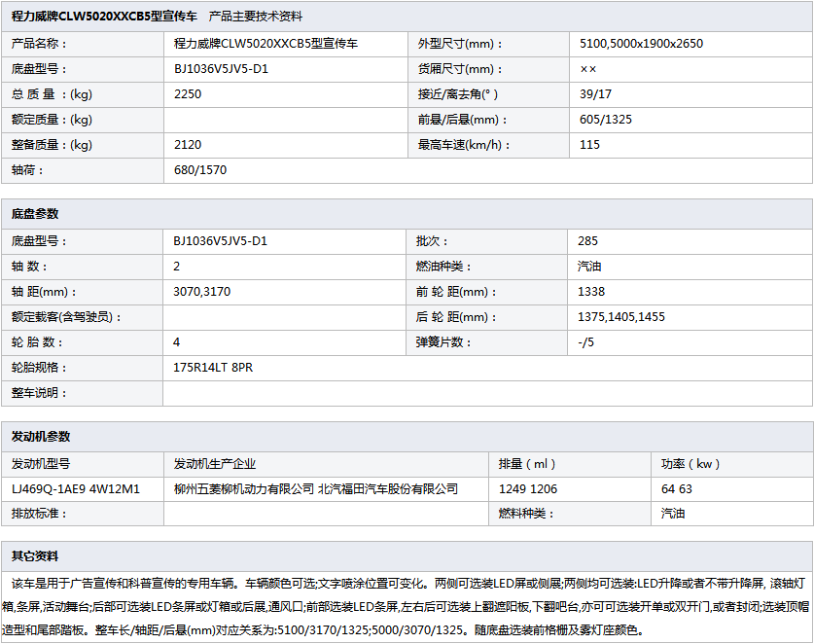Viewport: 814px width, 644px height.
Task: Click the 燃料种类 label
Action: (526, 514)
